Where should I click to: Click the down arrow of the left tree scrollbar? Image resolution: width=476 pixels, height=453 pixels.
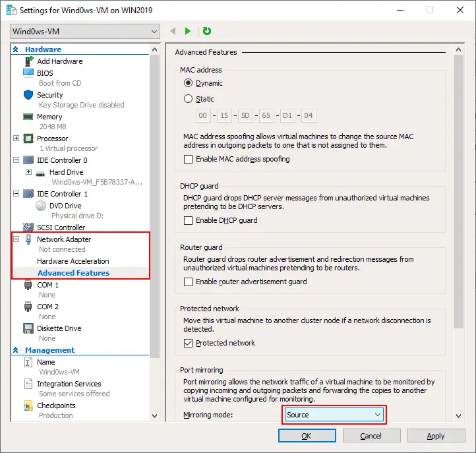(x=154, y=416)
